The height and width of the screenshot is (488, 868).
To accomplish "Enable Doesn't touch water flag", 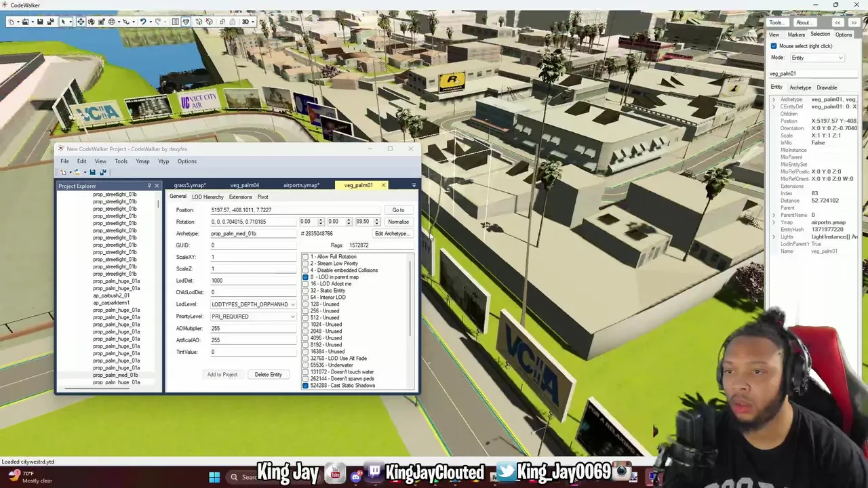I will click(x=305, y=372).
